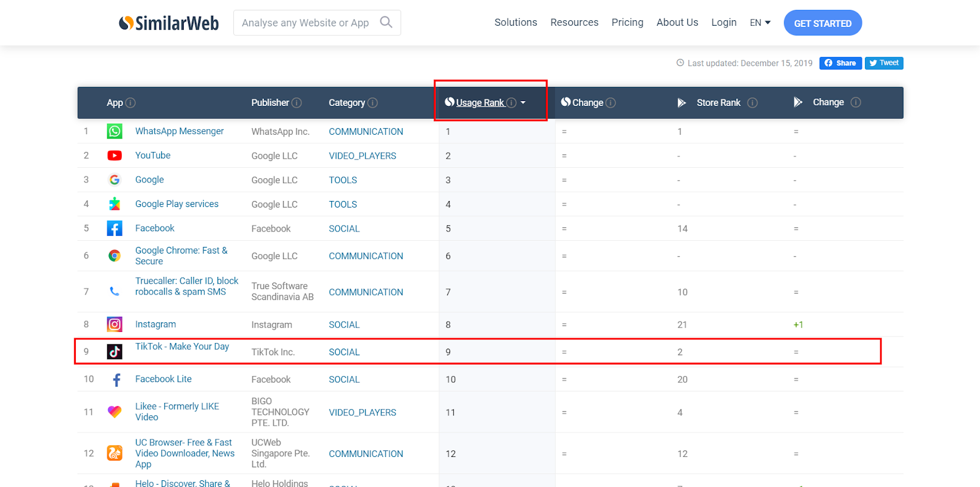Open the Solutions menu

coord(516,23)
